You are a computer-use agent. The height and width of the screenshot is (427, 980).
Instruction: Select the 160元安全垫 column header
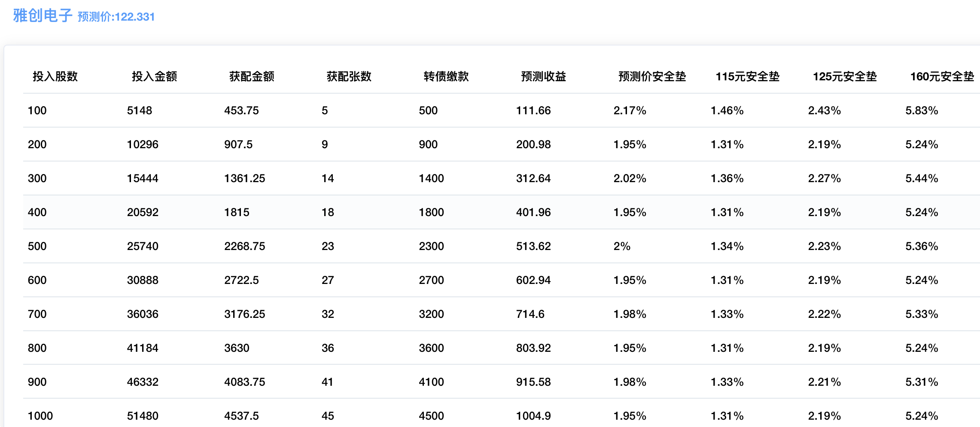click(x=942, y=76)
